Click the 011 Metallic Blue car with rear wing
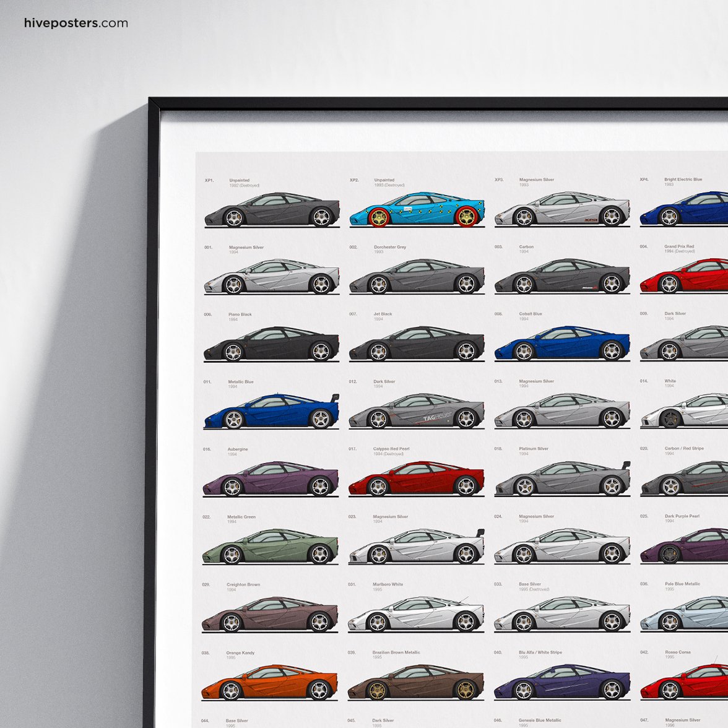The image size is (728, 728). tap(271, 411)
